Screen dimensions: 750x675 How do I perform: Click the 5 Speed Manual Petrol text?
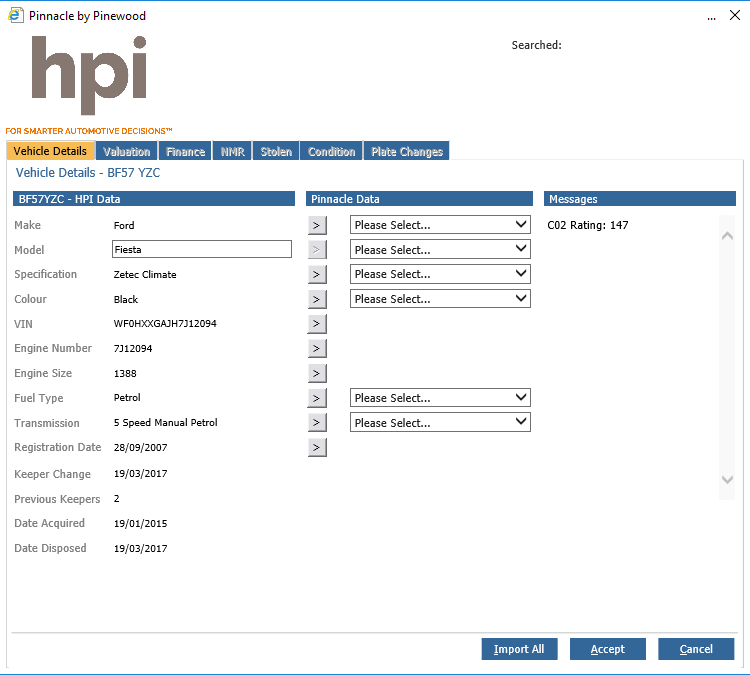(x=165, y=423)
